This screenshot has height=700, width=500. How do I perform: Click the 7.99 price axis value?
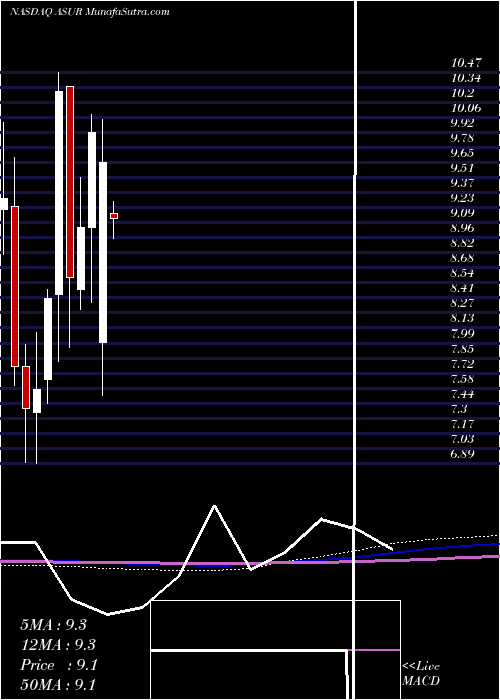462,333
